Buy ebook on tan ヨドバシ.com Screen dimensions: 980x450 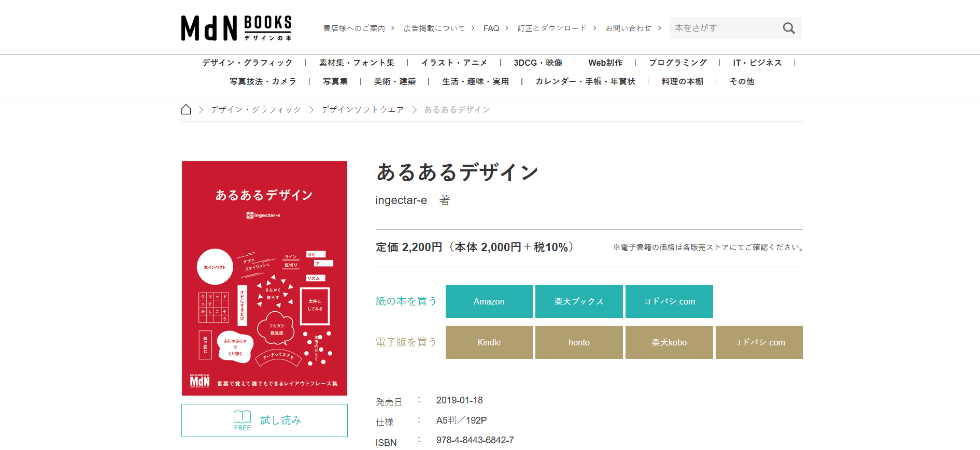[759, 342]
